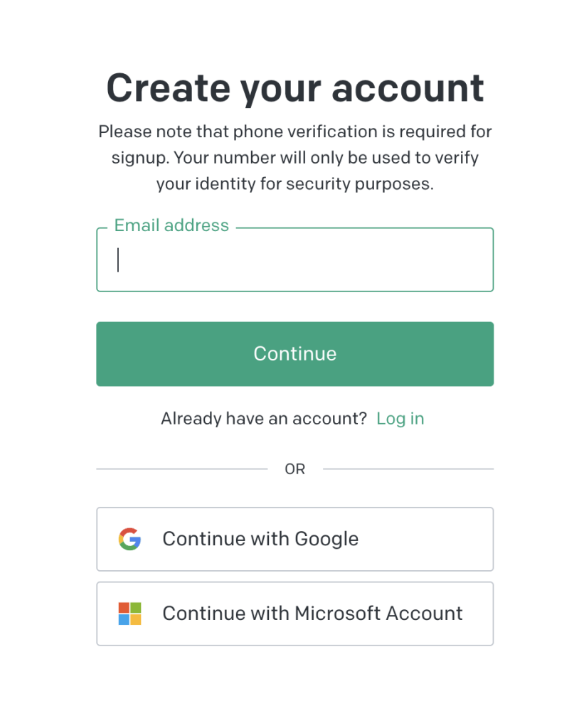Image resolution: width=579 pixels, height=728 pixels.
Task: Click the yellow square in Microsoft logo
Action: pyautogui.click(x=135, y=619)
